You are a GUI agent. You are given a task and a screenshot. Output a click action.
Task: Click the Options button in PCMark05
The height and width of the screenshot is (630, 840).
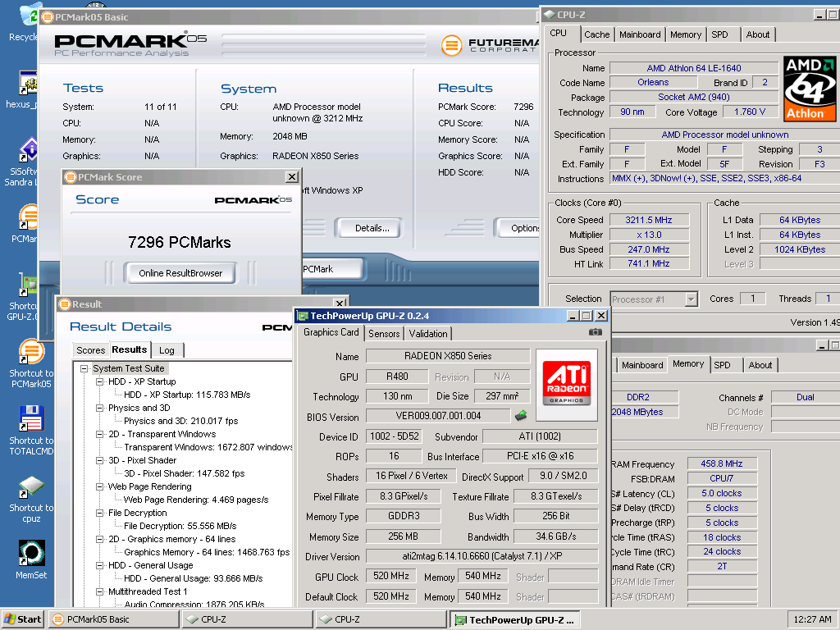pos(518,228)
